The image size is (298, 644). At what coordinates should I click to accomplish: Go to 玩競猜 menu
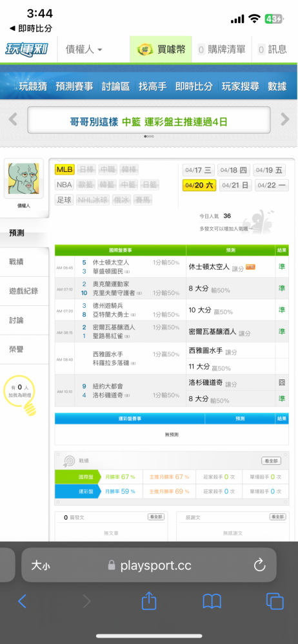33,86
